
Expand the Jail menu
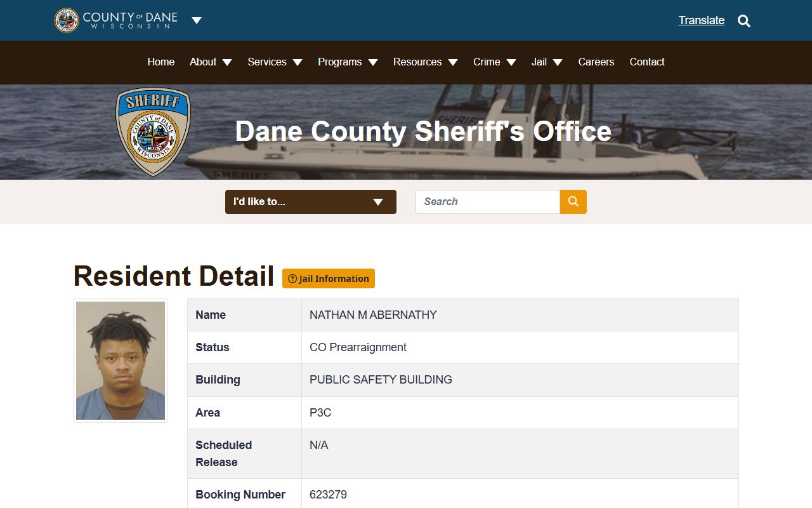pyautogui.click(x=547, y=62)
